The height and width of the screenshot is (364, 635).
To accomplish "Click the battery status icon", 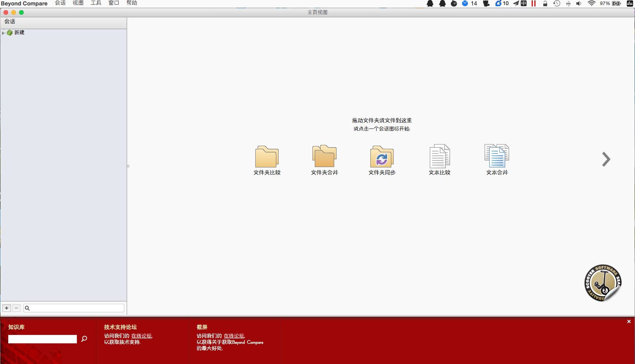I will (617, 3).
